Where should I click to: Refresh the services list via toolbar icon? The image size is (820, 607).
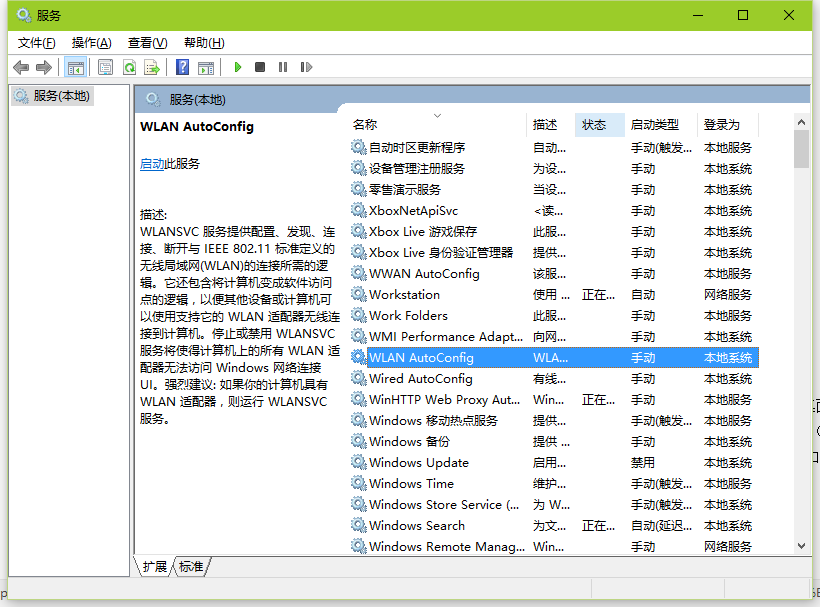point(129,67)
